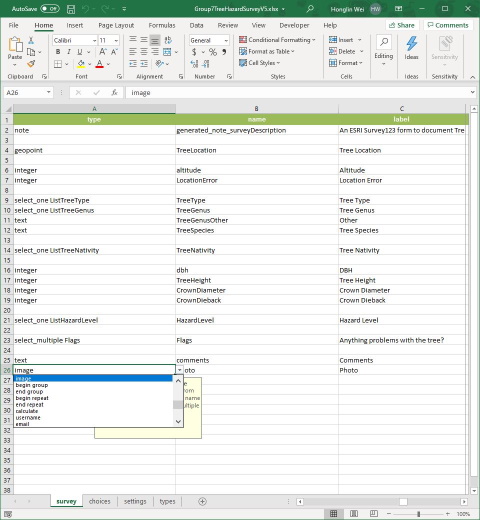This screenshot has height=520, width=480.
Task: Click the Borders icon
Action: click(x=58, y=64)
